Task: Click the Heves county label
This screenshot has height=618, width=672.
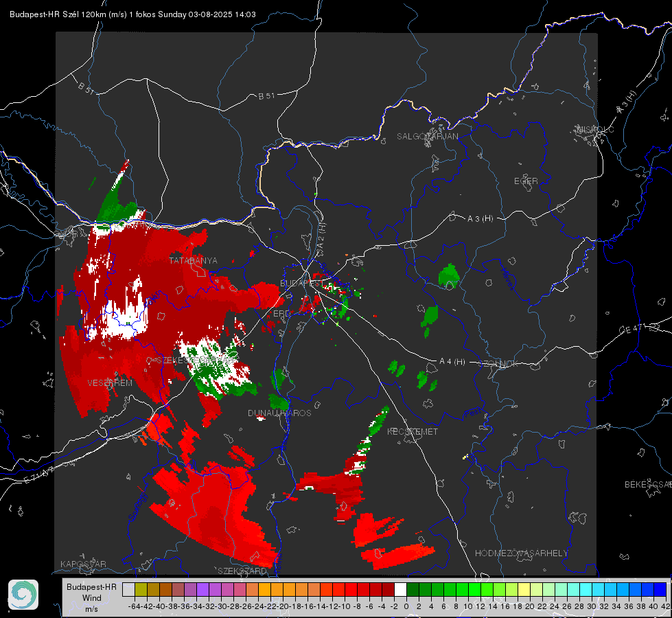Action: (507, 279)
